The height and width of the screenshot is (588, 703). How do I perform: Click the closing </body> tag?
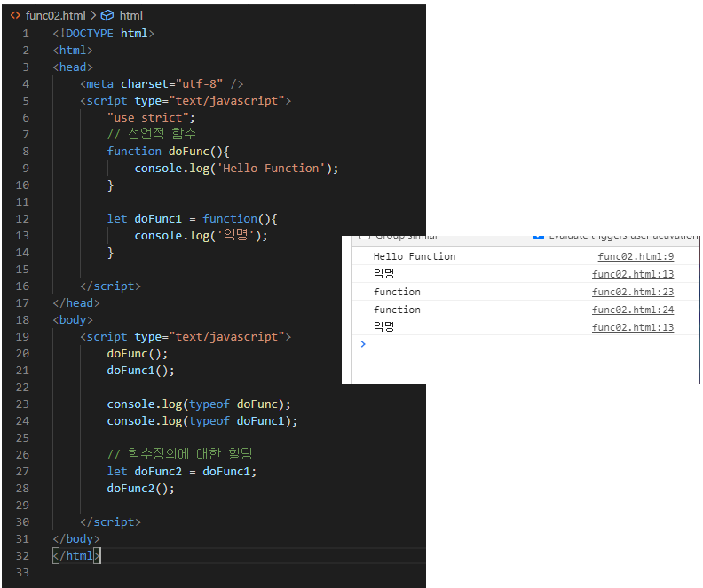coord(76,539)
